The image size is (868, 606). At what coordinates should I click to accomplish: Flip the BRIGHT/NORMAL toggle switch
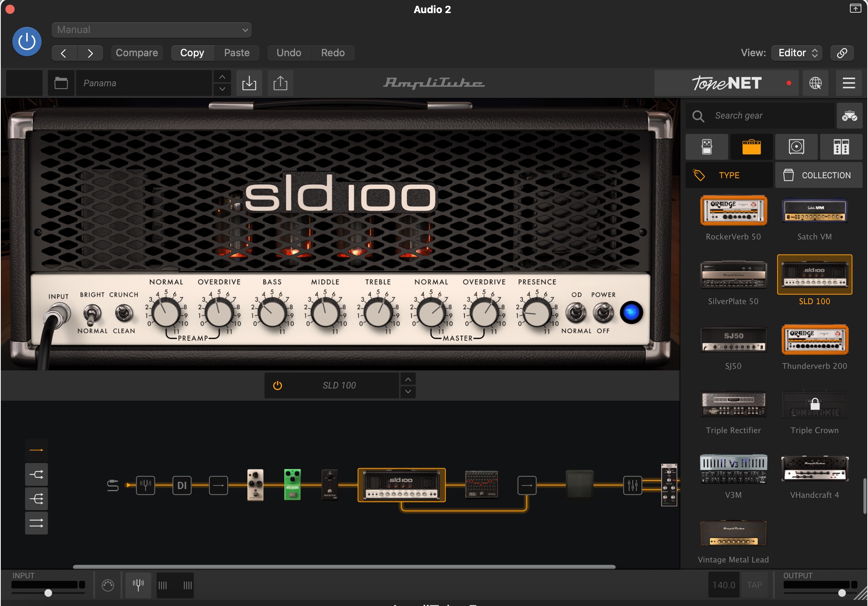92,314
